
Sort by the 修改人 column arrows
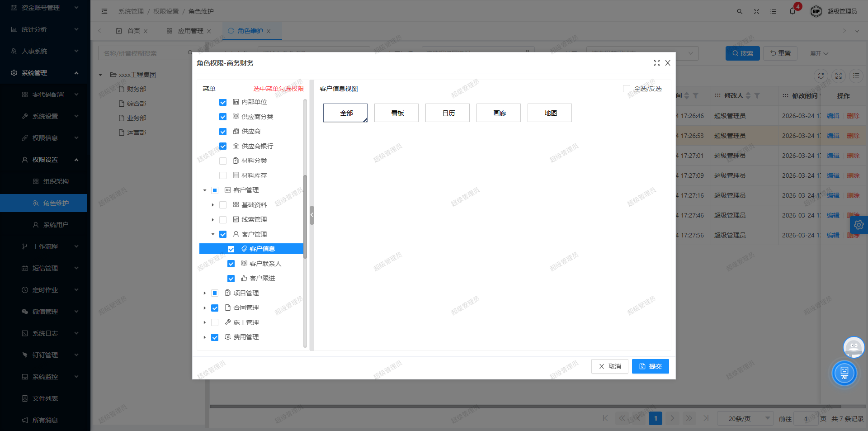tap(748, 95)
